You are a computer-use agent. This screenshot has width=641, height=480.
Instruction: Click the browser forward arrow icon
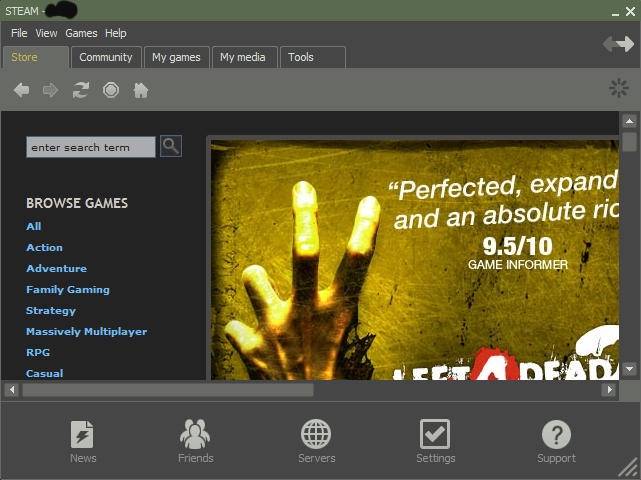point(50,90)
